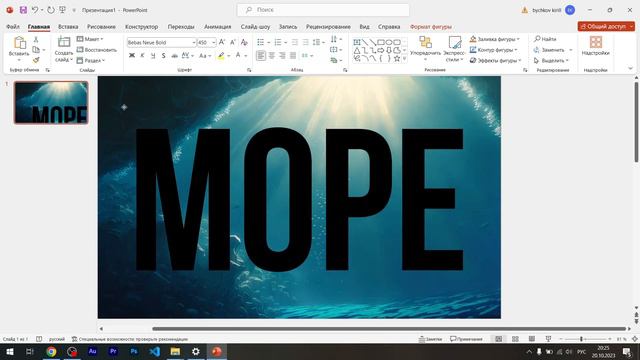Align text left in paragraph group
This screenshot has width=640, height=360.
tap(261, 56)
